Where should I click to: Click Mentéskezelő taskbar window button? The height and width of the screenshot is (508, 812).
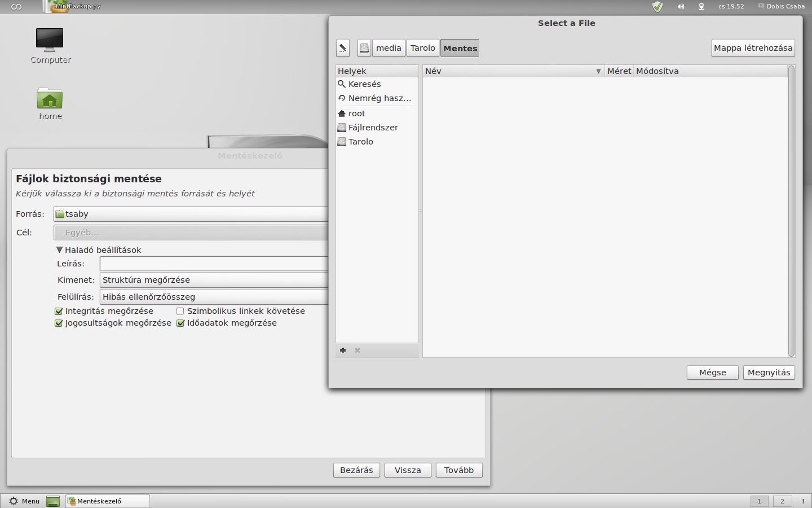tap(108, 501)
